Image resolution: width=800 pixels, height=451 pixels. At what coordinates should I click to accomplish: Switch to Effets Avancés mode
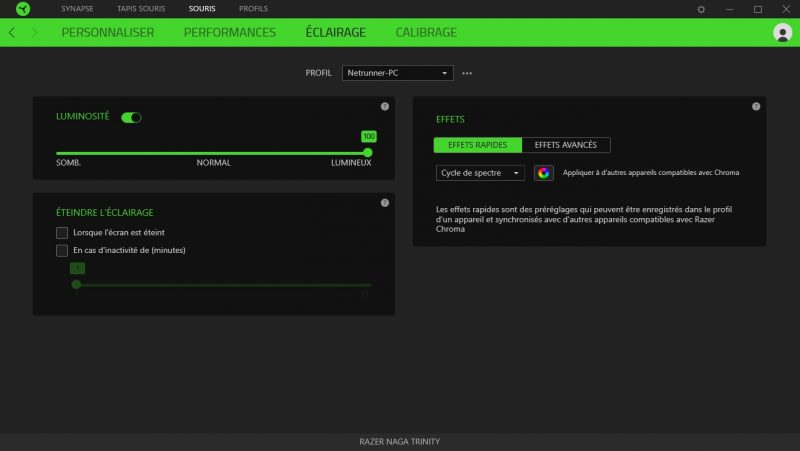(566, 145)
